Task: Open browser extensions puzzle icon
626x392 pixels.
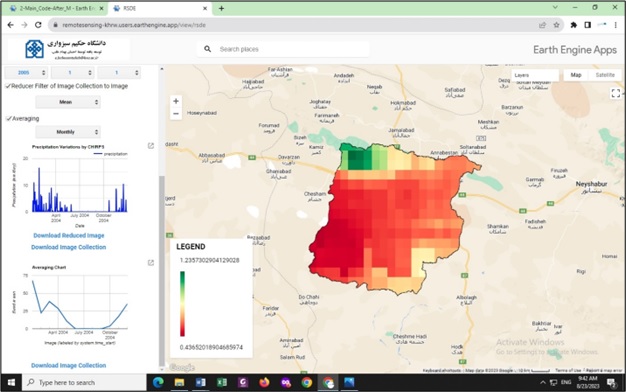Action: 574,25
